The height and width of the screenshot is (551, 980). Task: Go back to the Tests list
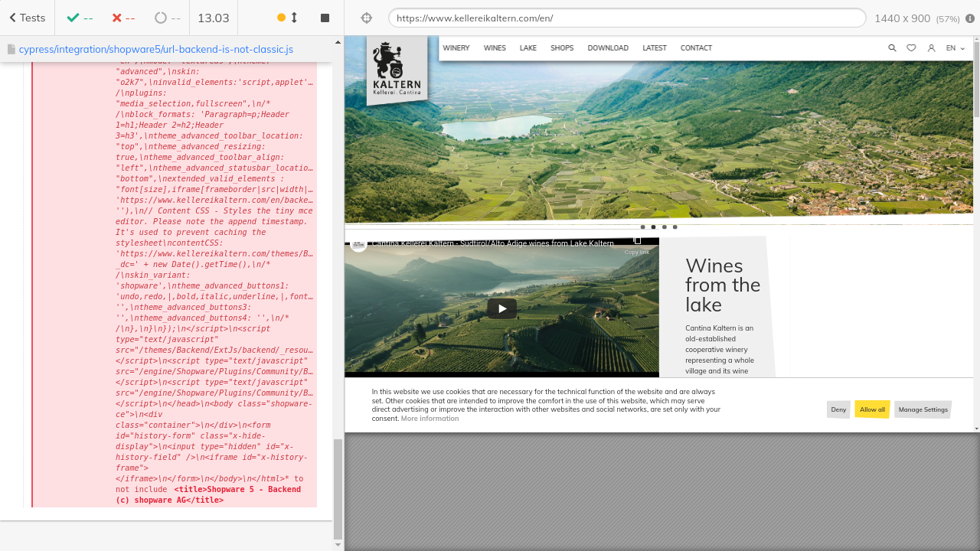(27, 18)
